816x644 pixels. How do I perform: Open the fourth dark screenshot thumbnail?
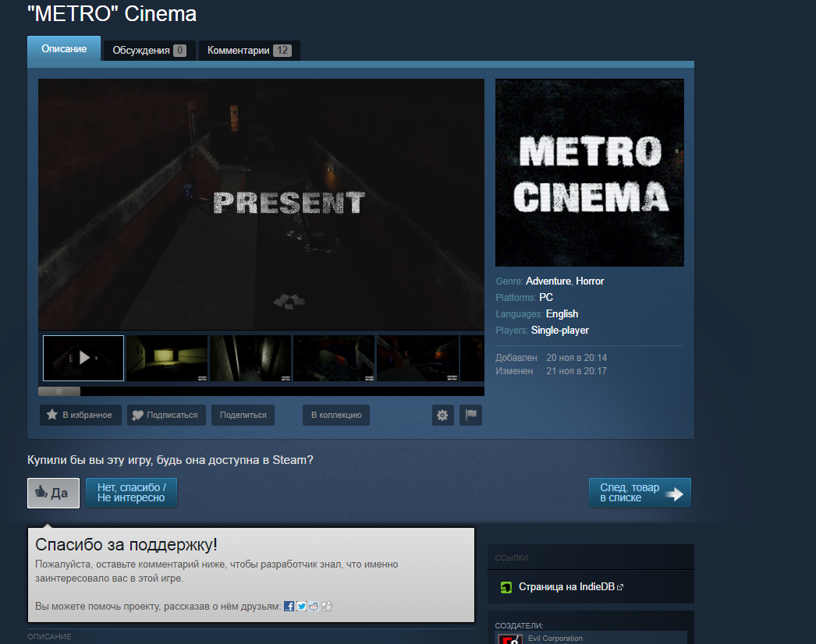(x=334, y=358)
